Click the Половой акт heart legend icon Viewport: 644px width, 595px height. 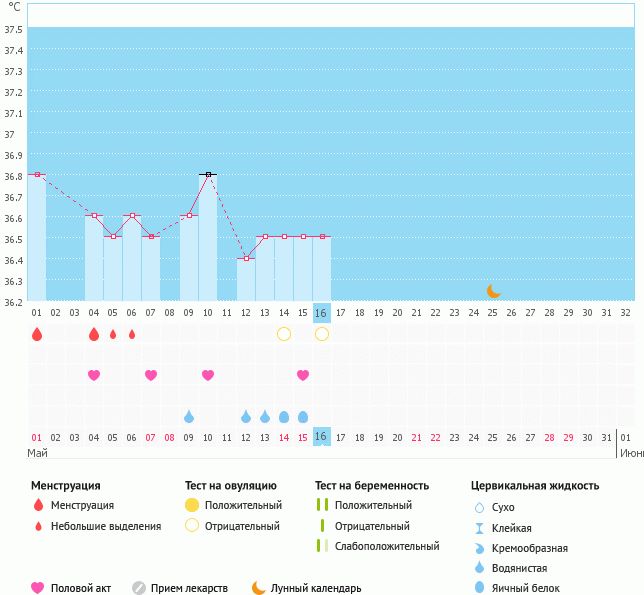[x=39, y=588]
